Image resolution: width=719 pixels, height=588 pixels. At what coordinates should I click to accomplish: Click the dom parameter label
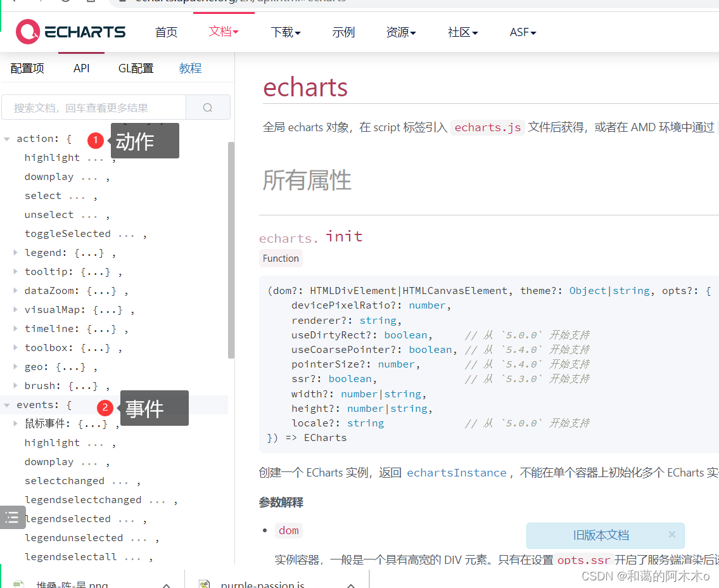(288, 531)
